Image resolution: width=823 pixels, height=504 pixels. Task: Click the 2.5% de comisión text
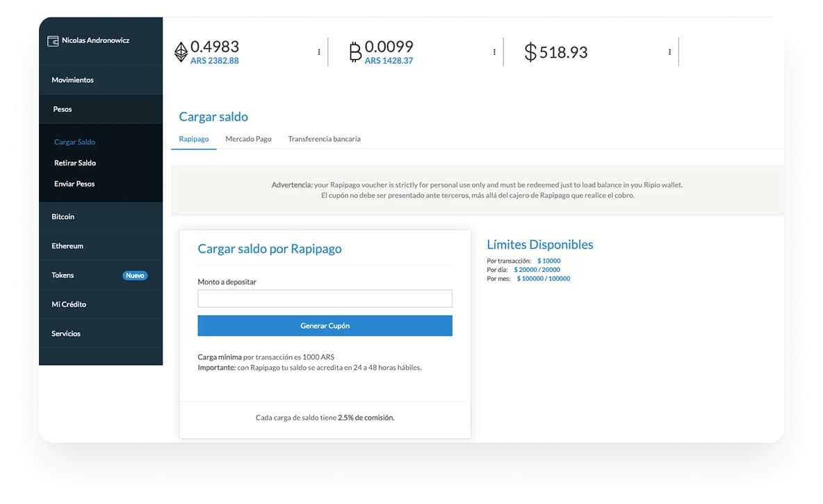point(366,418)
